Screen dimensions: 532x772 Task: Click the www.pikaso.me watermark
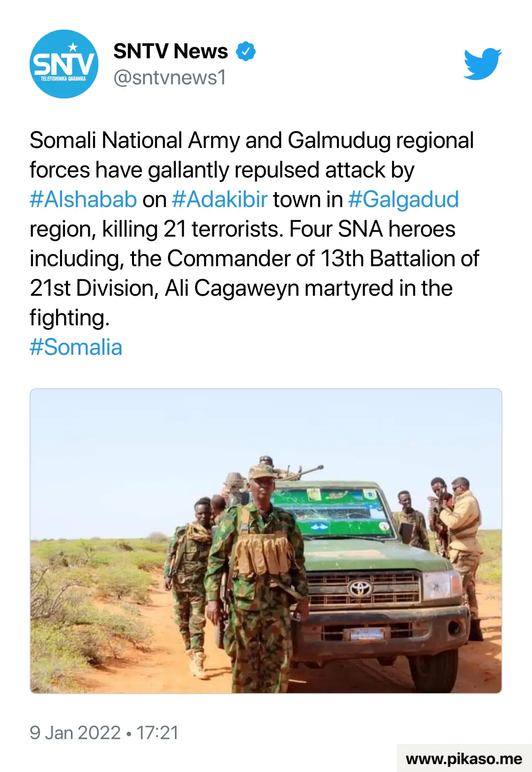coord(464,759)
